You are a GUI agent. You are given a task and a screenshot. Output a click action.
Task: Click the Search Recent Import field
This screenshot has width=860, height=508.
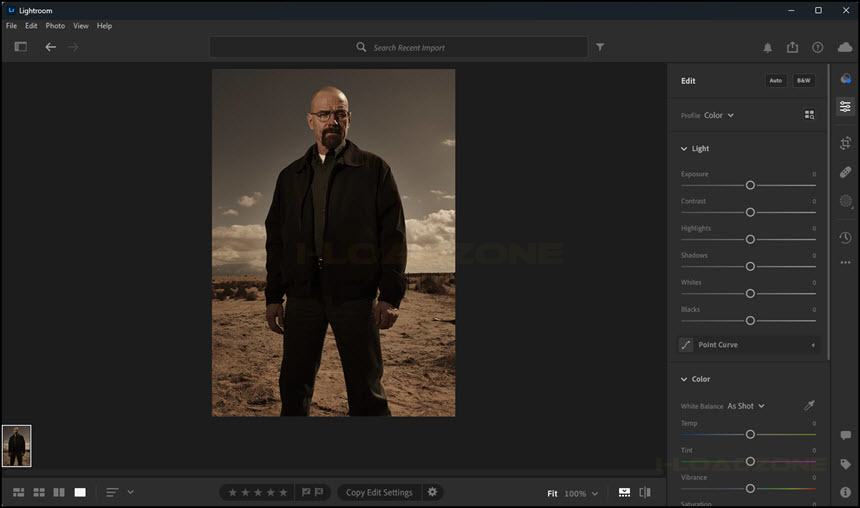point(399,47)
